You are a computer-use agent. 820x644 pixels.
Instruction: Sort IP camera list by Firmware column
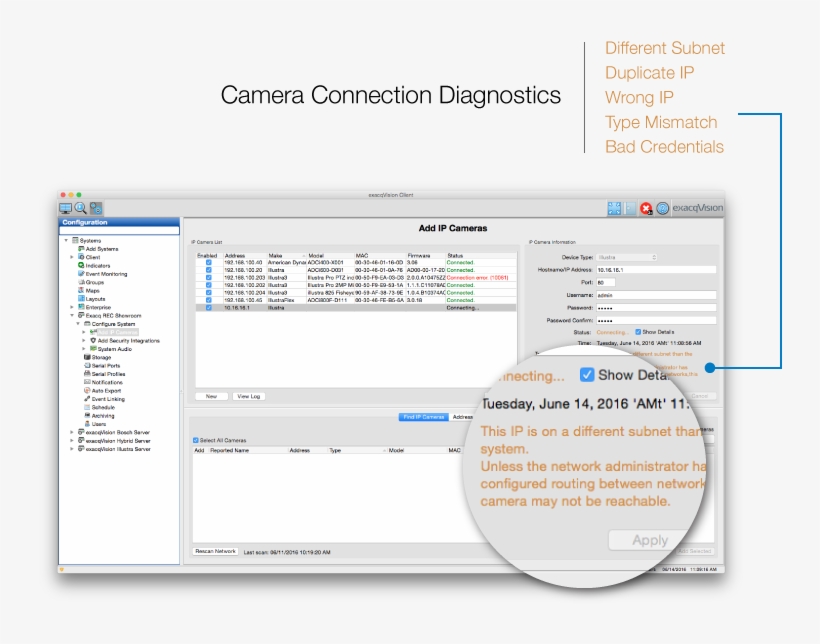(425, 256)
